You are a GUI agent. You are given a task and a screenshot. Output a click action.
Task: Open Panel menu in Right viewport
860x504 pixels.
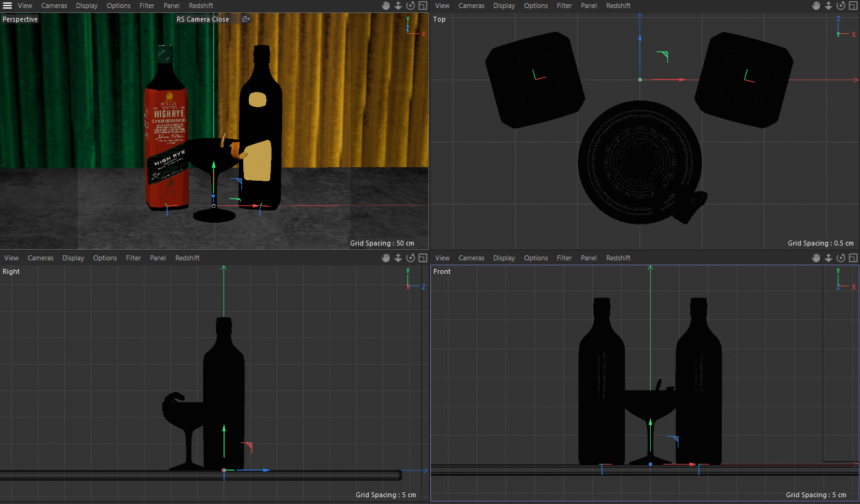(x=158, y=258)
